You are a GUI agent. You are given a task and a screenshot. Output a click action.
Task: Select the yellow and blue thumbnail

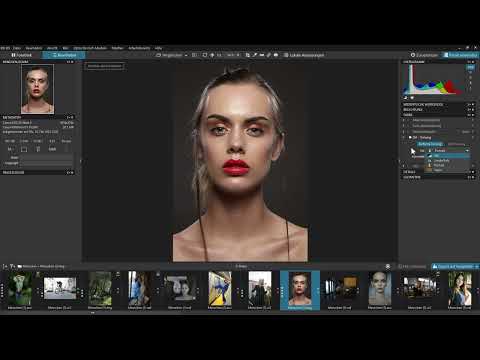click(220, 288)
